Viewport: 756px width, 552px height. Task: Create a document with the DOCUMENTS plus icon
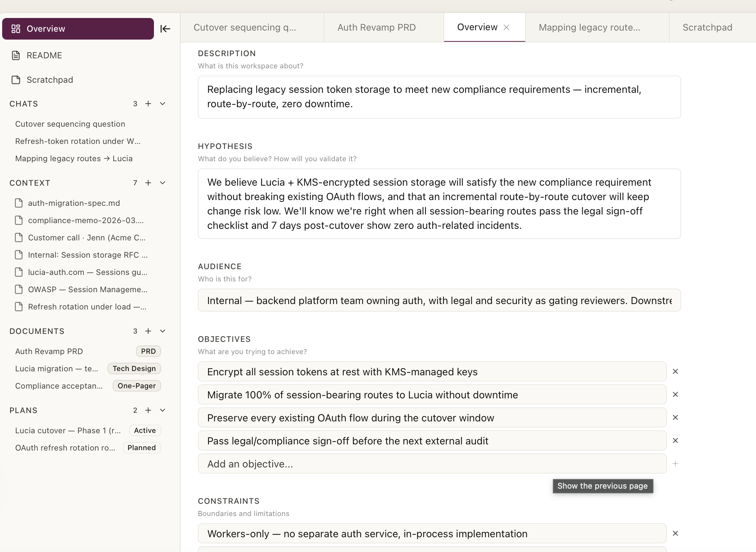149,331
